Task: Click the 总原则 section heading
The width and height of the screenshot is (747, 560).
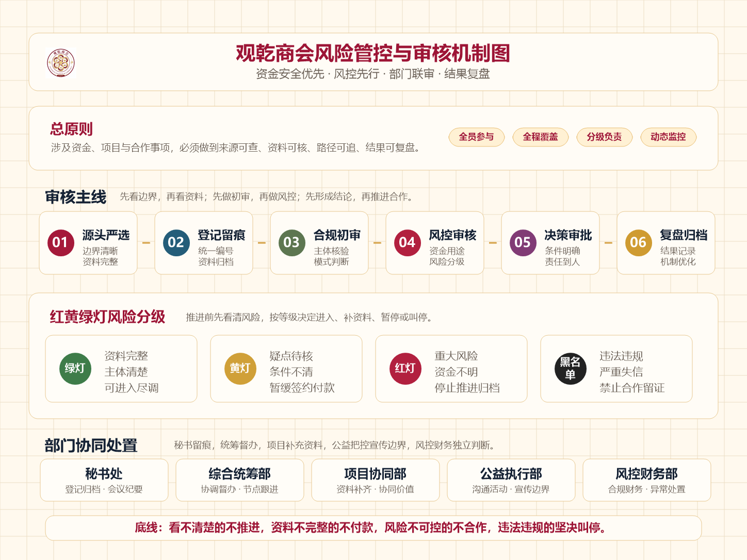Action: (71, 129)
